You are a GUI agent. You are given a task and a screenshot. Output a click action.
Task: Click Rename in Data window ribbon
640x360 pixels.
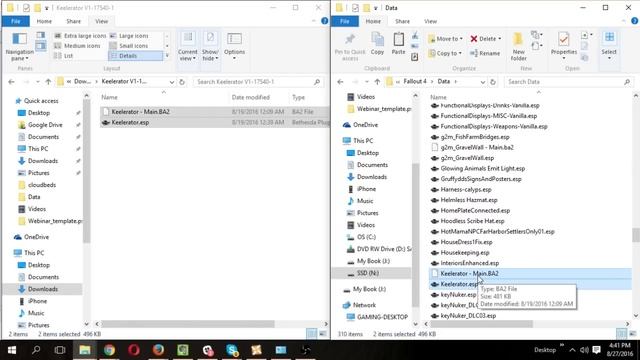485,53
